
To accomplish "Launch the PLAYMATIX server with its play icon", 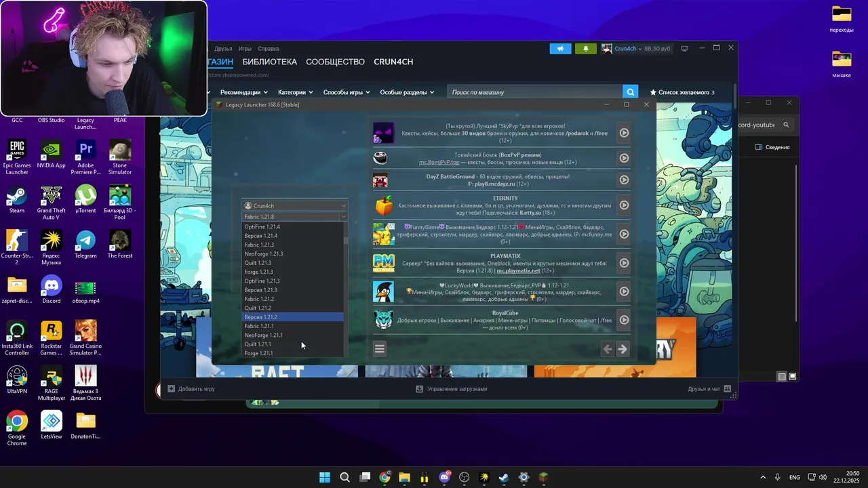I will 624,262.
